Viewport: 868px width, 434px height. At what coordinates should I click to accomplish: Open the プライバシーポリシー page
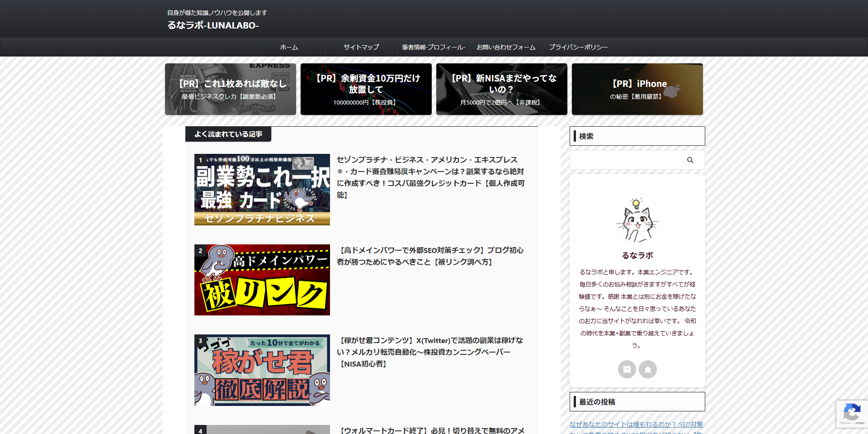(x=578, y=47)
